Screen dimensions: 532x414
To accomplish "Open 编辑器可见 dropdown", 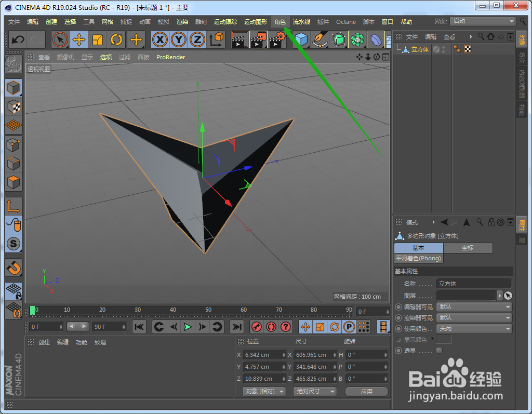I will pos(474,307).
